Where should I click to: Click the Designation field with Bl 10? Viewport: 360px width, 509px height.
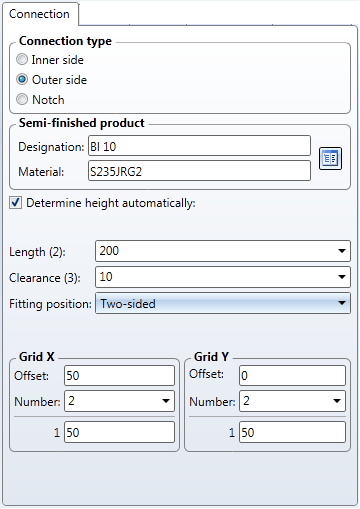pos(199,146)
